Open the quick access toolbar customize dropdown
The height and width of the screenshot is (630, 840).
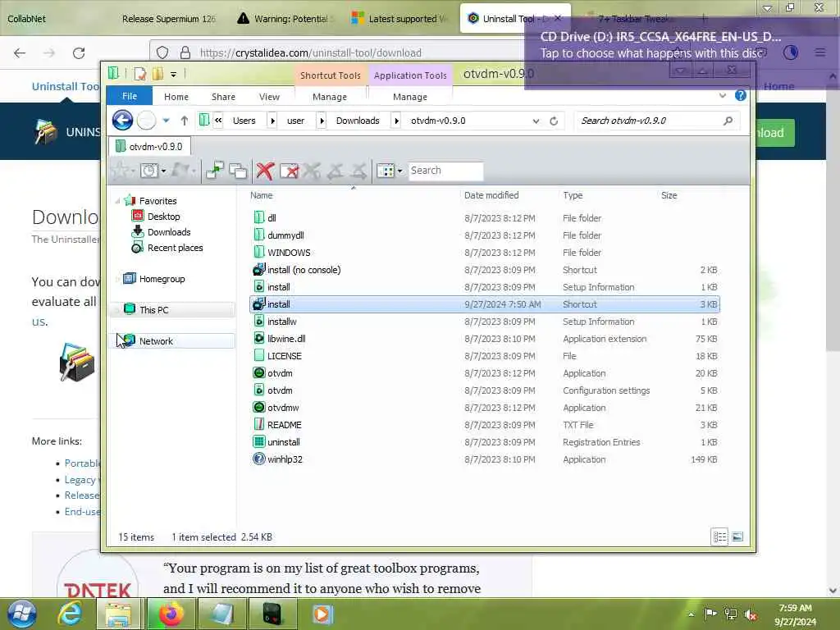click(174, 75)
